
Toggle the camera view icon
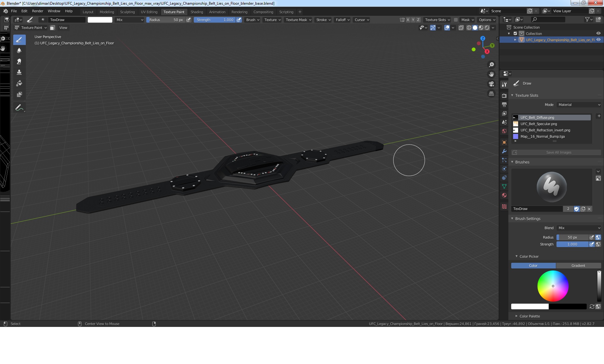click(x=491, y=84)
